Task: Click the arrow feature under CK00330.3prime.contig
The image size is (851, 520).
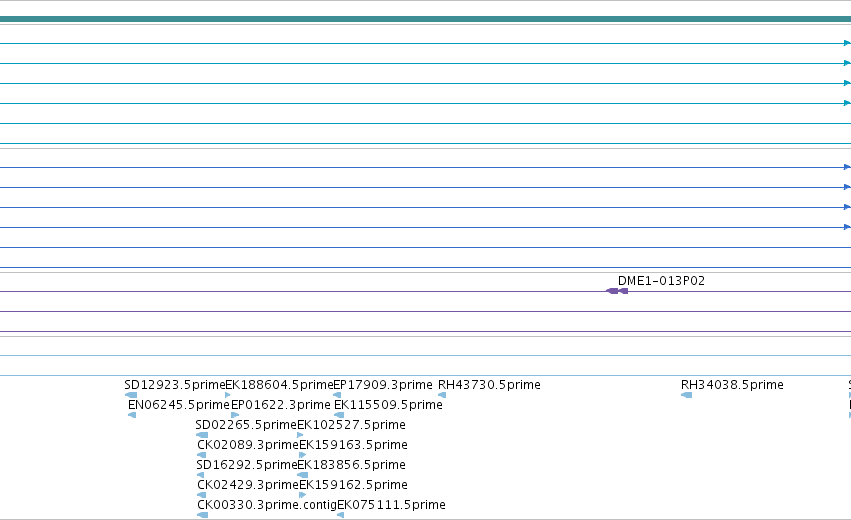Action: 202,516
